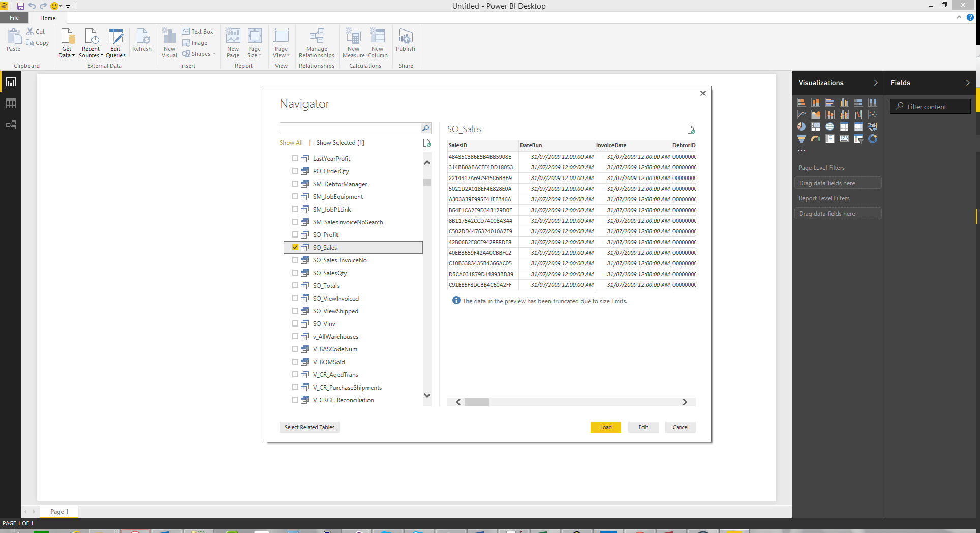Click the Load button in Navigator
980x533 pixels.
[605, 427]
